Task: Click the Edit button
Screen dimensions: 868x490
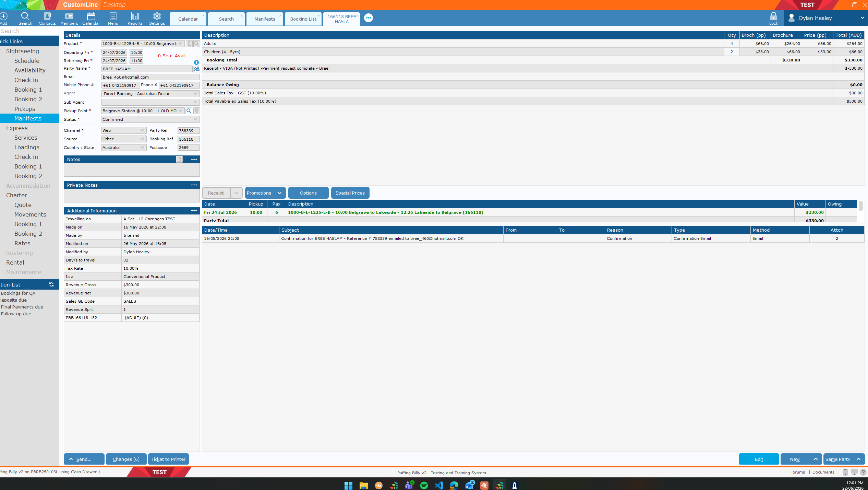Action: click(759, 459)
